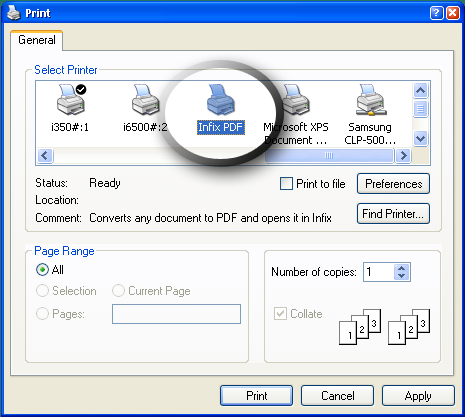Click the Find Printer button
Image resolution: width=465 pixels, height=417 pixels.
[393, 214]
